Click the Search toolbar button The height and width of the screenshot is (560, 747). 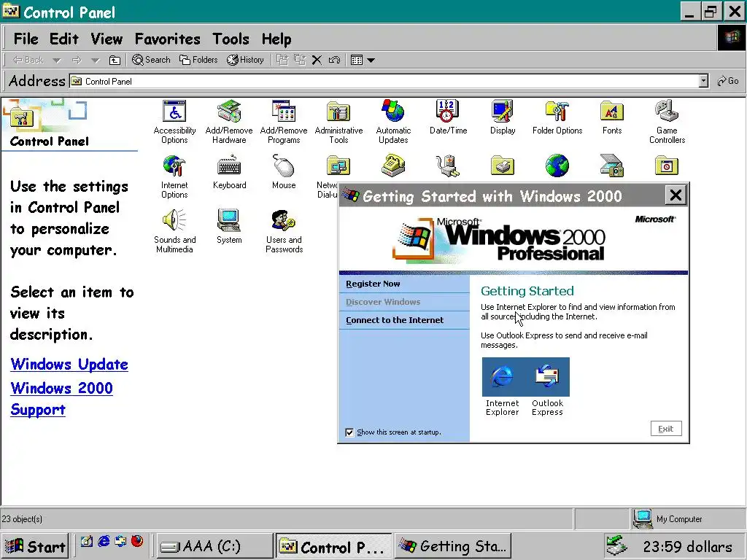[151, 60]
